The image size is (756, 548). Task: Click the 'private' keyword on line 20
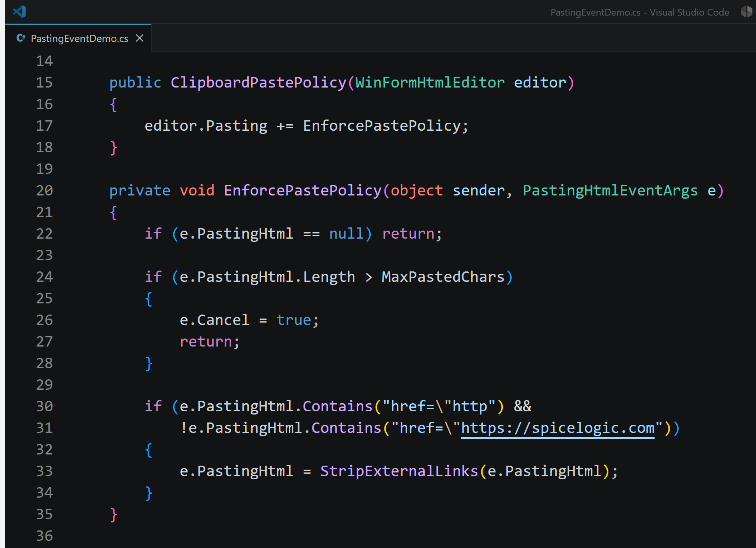click(x=140, y=190)
